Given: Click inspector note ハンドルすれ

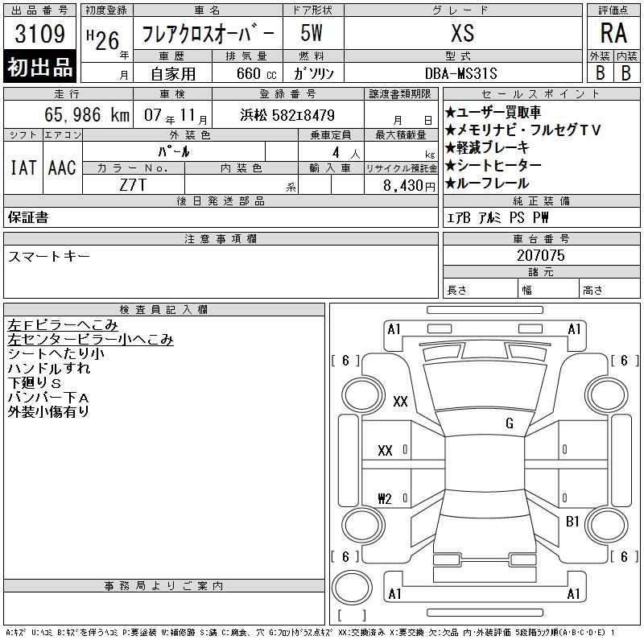Looking at the screenshot, I should point(49,369).
